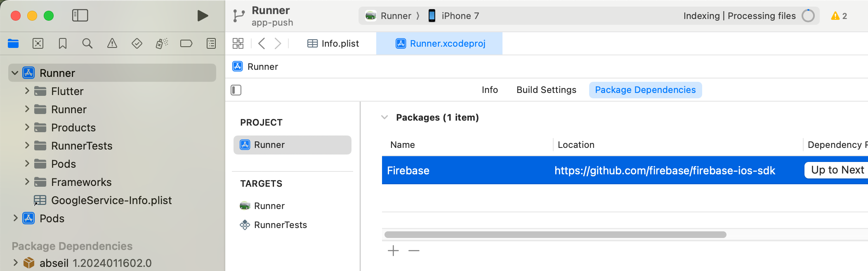This screenshot has width=868, height=271.
Task: Click the root Runner project icon
Action: point(28,73)
